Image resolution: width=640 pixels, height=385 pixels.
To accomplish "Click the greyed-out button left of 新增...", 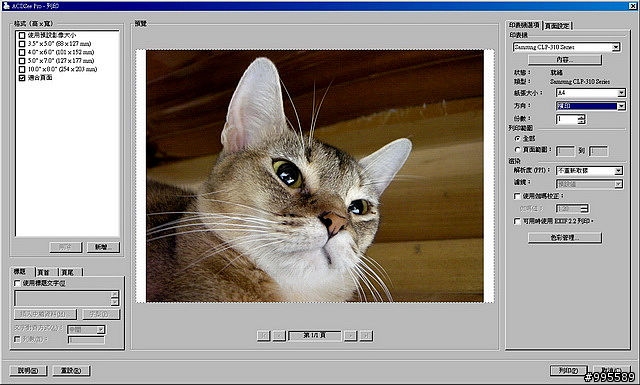I will pyautogui.click(x=66, y=247).
